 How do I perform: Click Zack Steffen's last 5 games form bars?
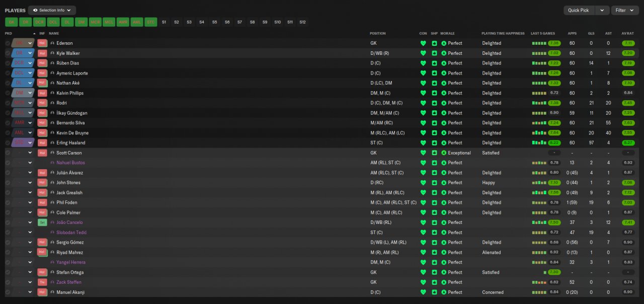tap(539, 282)
